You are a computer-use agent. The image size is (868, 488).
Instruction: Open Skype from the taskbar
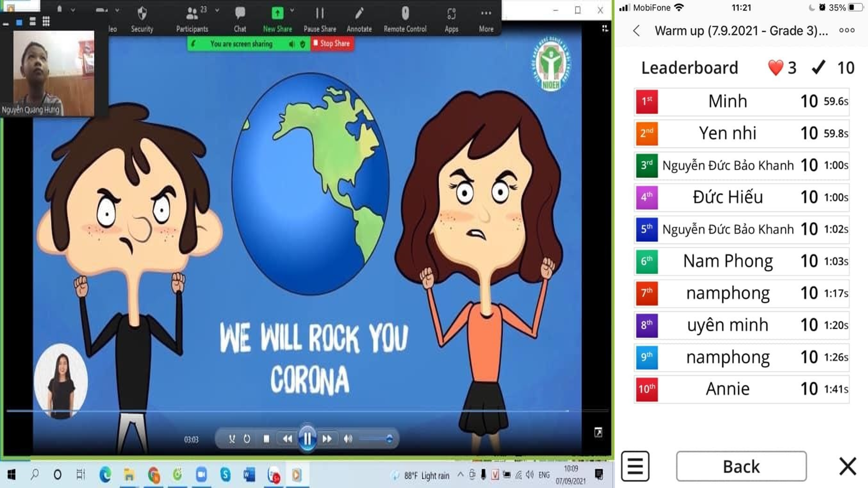pyautogui.click(x=225, y=475)
